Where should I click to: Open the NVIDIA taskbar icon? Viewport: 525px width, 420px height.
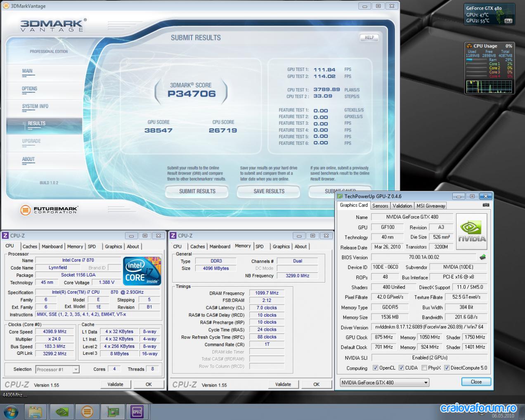(62, 412)
